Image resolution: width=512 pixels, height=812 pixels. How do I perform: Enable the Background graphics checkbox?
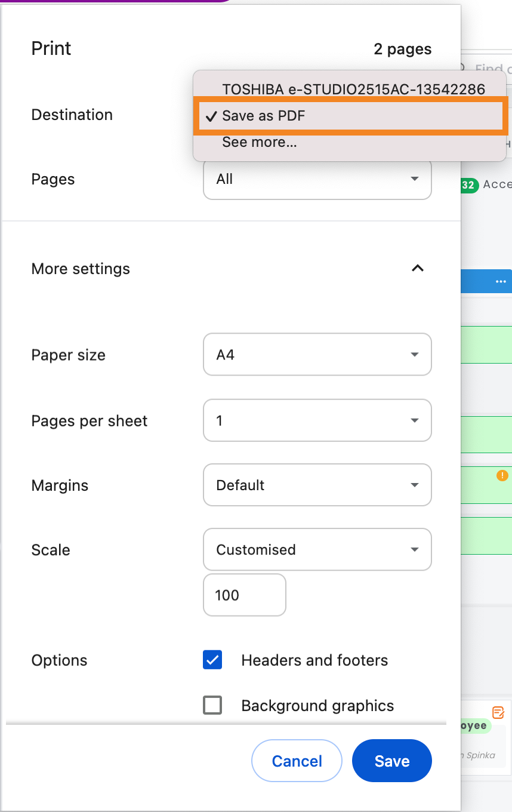pos(212,706)
